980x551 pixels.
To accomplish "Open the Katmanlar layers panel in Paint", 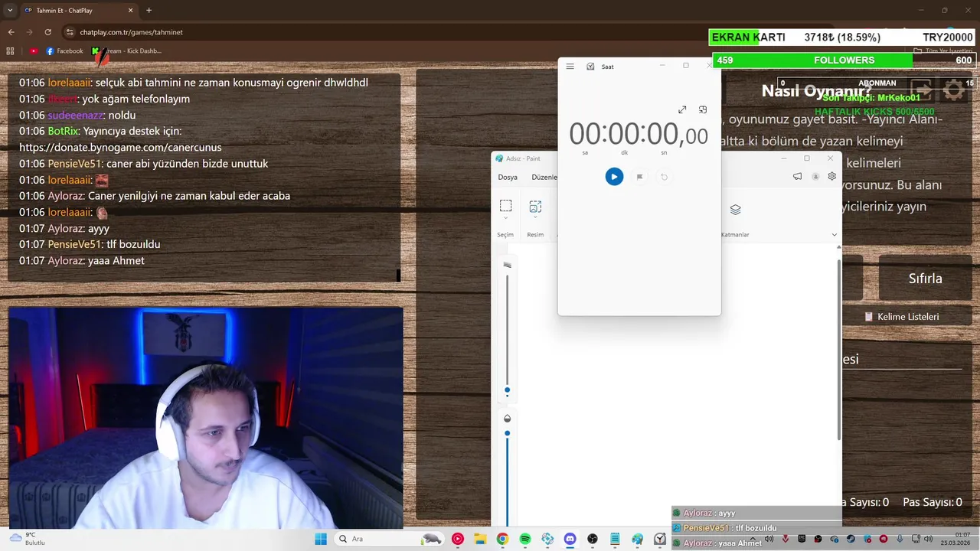I will [x=735, y=210].
